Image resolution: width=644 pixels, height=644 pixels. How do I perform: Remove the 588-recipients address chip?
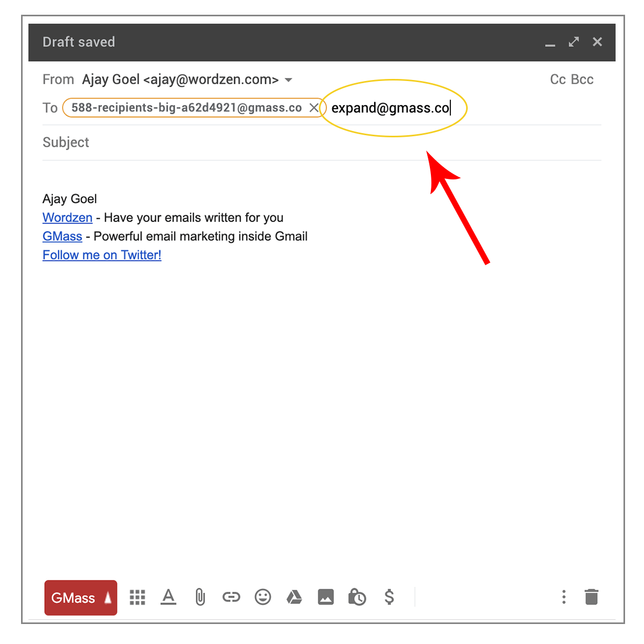click(314, 108)
